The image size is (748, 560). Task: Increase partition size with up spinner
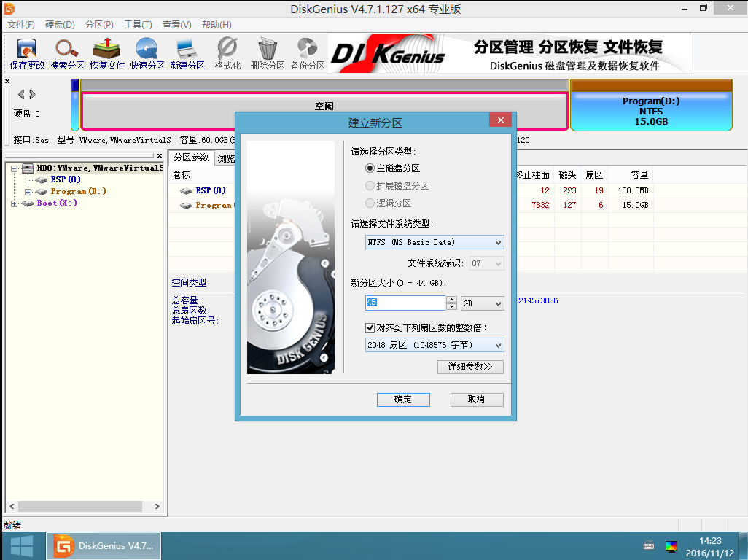(452, 300)
